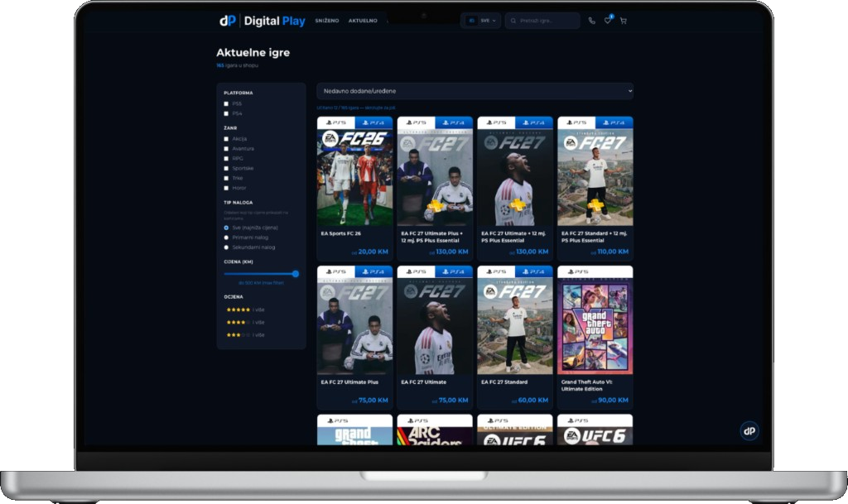This screenshot has height=504, width=848.
Task: Open the EA Sports FC 26 cover image
Action: (354, 177)
